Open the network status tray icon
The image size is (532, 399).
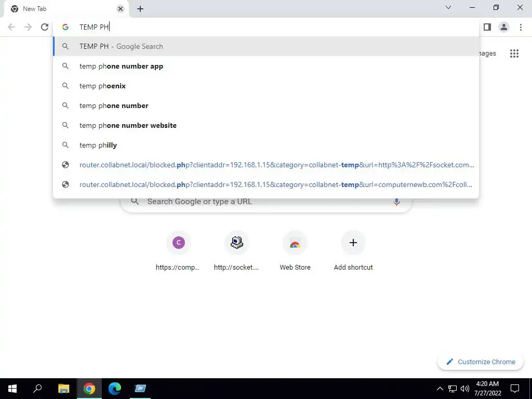(453, 389)
